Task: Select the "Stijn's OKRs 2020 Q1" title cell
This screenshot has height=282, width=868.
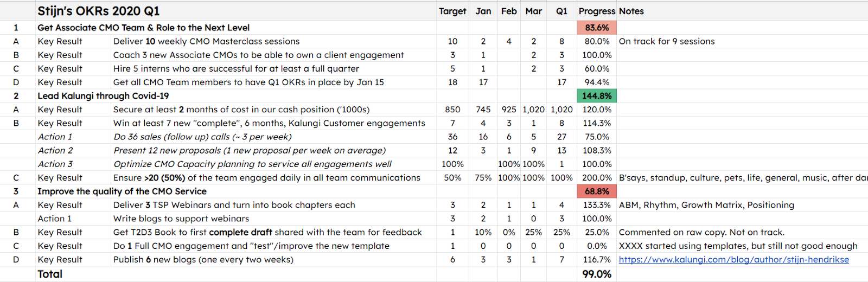Action: click(x=98, y=11)
